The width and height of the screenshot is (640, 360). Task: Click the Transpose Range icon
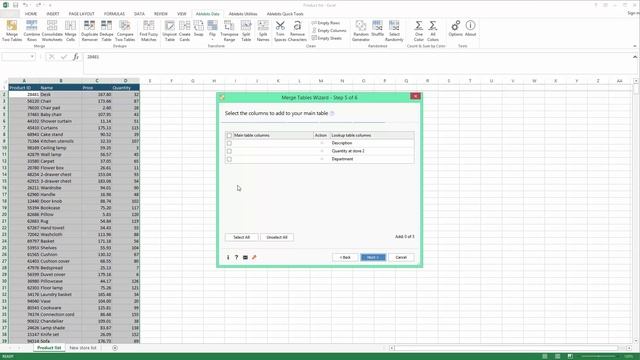click(229, 31)
